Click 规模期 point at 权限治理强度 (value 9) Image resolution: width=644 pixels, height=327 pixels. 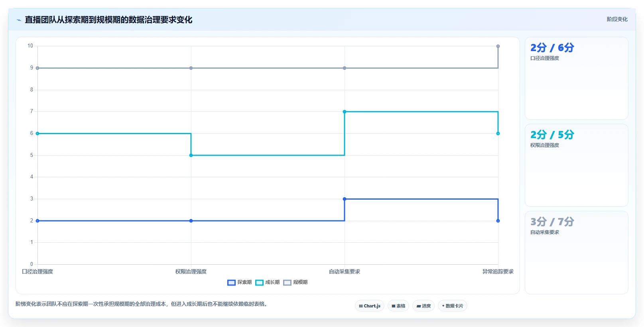pos(191,68)
